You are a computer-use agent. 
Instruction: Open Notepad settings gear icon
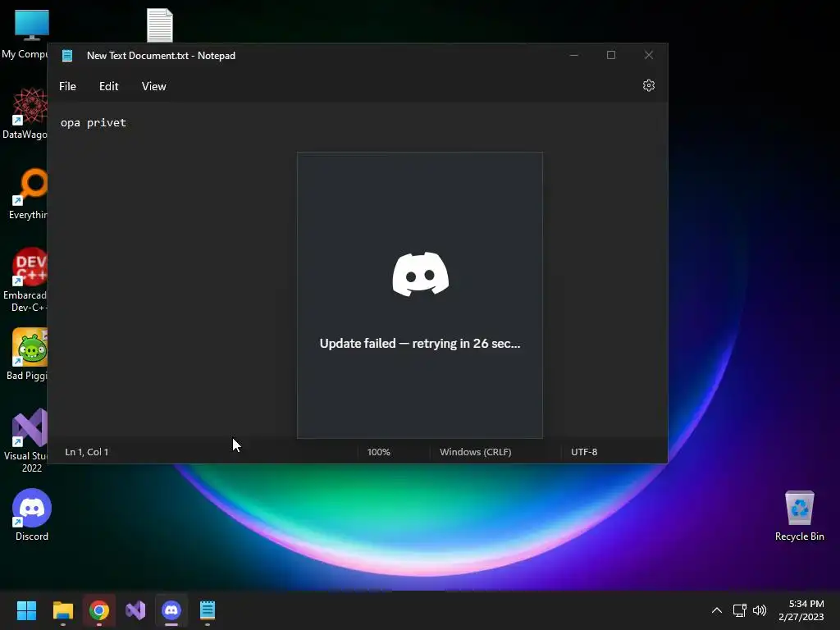click(649, 85)
